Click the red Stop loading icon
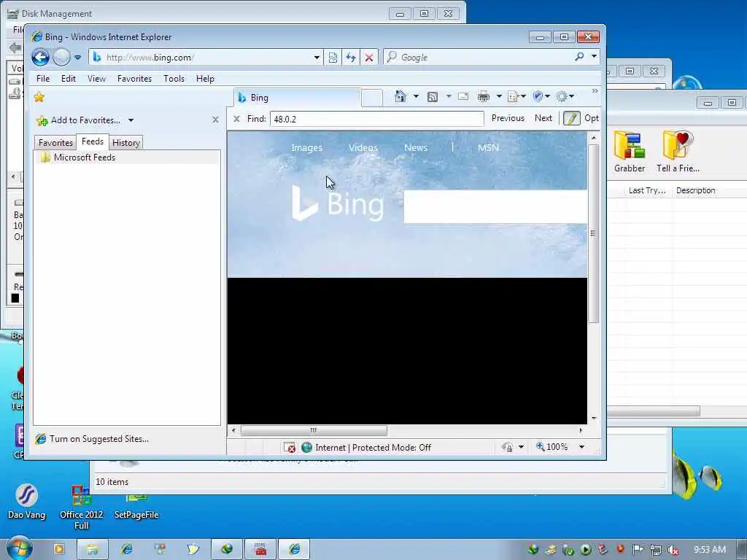This screenshot has width=747, height=560. [369, 58]
